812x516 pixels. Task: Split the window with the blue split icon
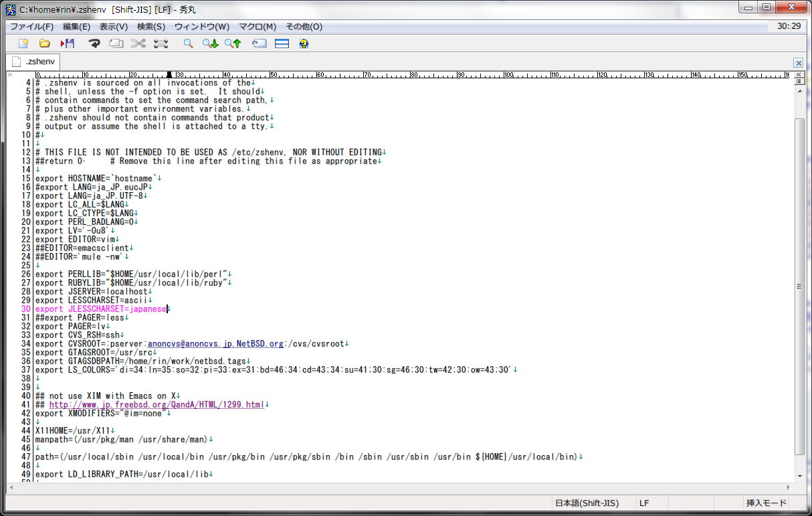tap(282, 44)
